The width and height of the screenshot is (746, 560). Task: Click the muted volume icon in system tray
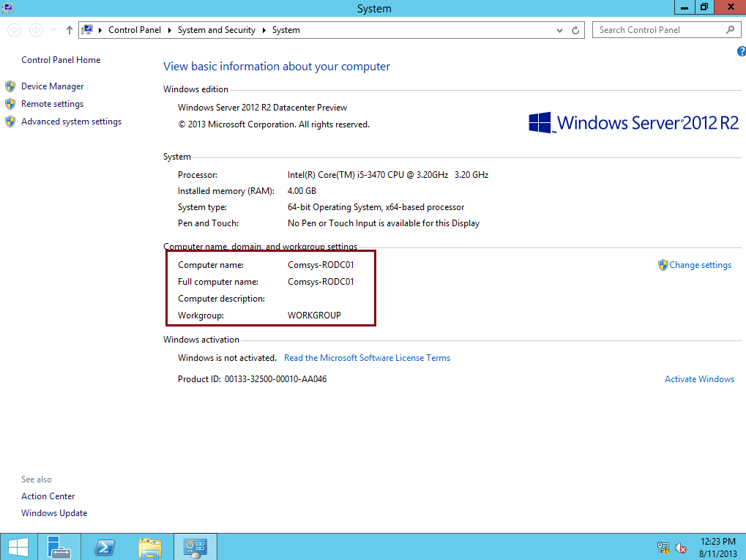tap(680, 548)
